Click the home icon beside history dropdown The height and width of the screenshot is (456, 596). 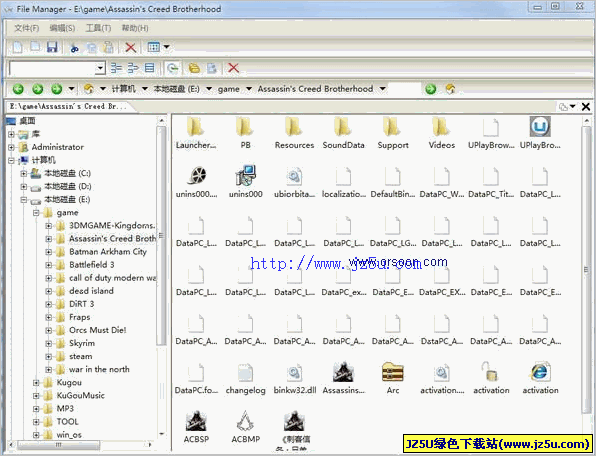pos(89,89)
